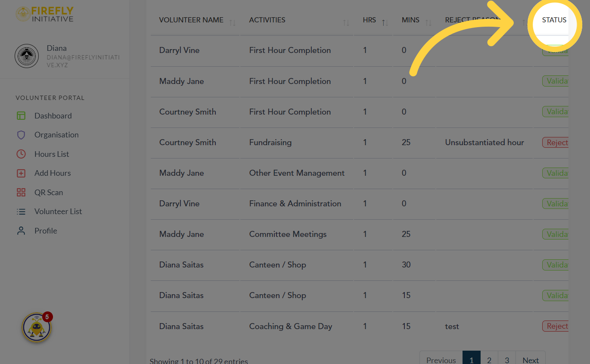The width and height of the screenshot is (590, 364).
Task: Click the 30 mins value
Action: click(406, 265)
